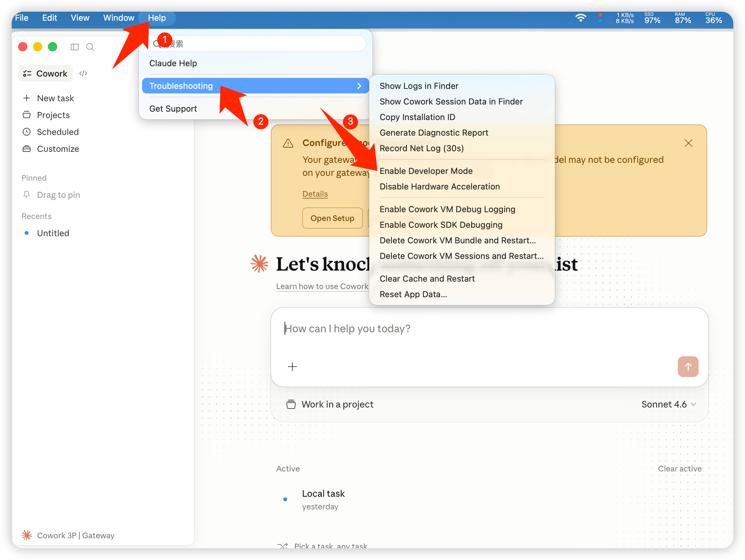Open the sidebar search magnifier icon
The image size is (745, 560).
pos(90,47)
